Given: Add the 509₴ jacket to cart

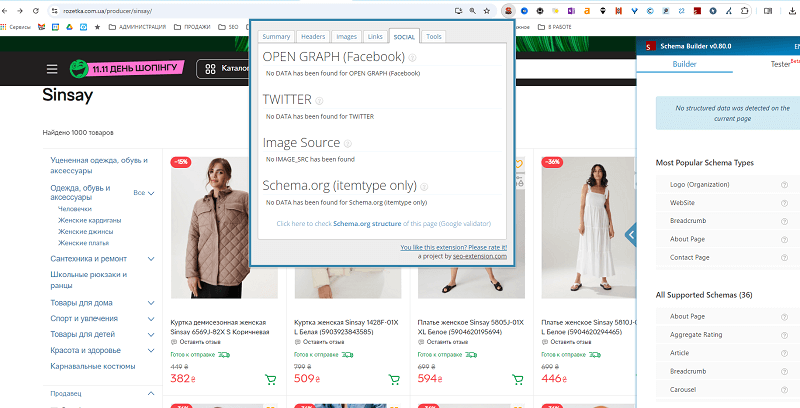Looking at the screenshot, I should (394, 379).
